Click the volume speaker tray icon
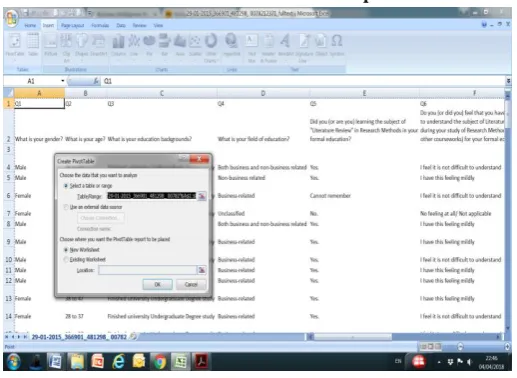 (470, 362)
